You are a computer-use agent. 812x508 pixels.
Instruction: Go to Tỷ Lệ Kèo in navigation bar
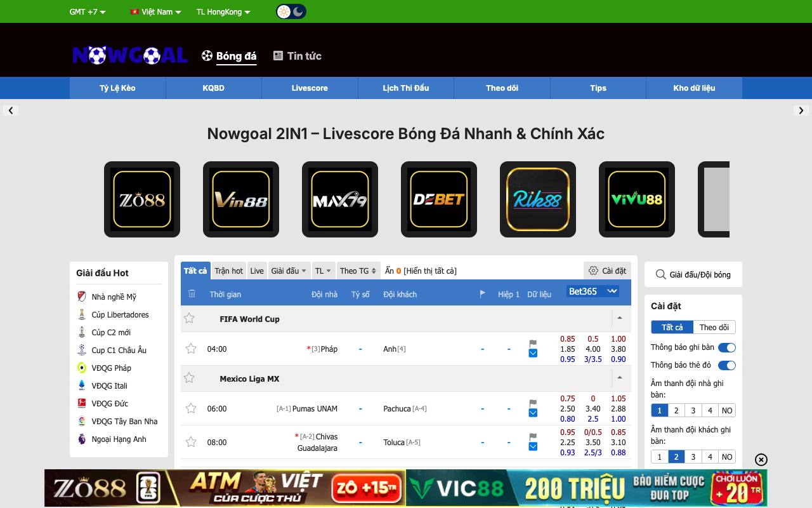coord(117,88)
